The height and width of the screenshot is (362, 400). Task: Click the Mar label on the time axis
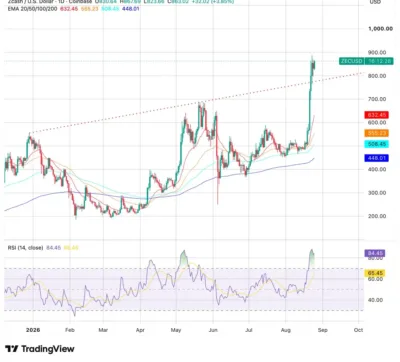[x=103, y=330]
